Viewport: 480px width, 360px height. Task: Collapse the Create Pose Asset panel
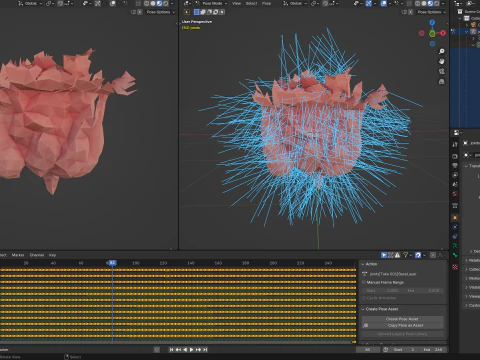click(363, 309)
